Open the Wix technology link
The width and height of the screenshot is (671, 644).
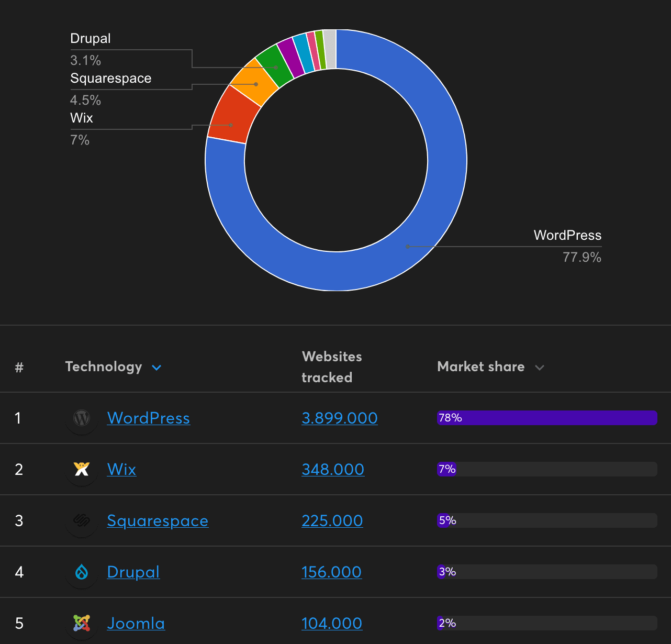121,469
